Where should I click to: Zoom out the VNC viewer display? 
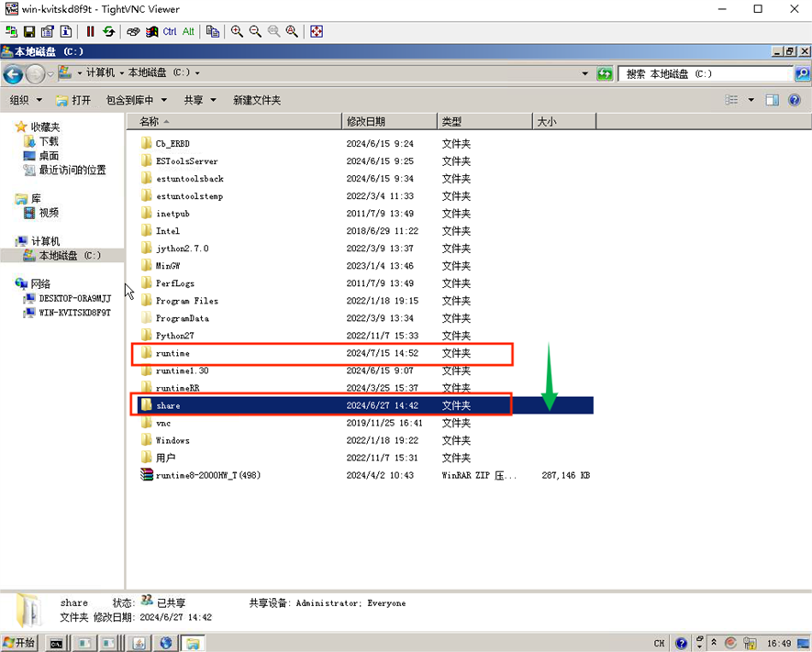click(x=255, y=31)
